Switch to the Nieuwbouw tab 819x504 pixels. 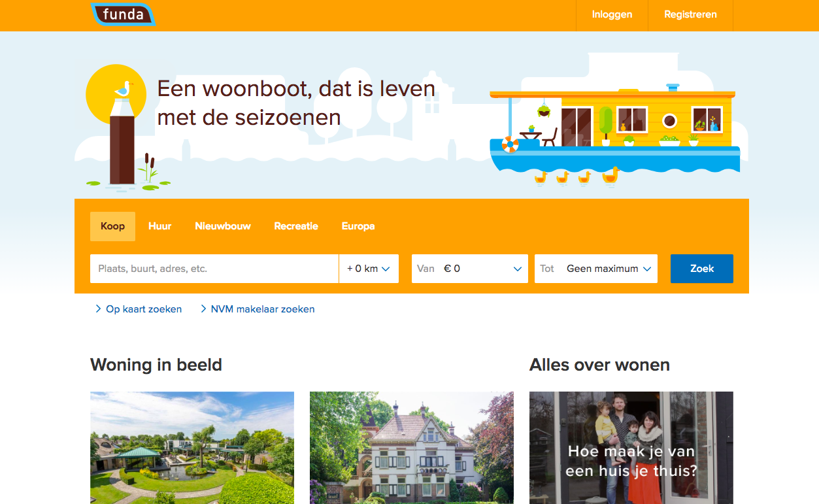click(x=223, y=226)
